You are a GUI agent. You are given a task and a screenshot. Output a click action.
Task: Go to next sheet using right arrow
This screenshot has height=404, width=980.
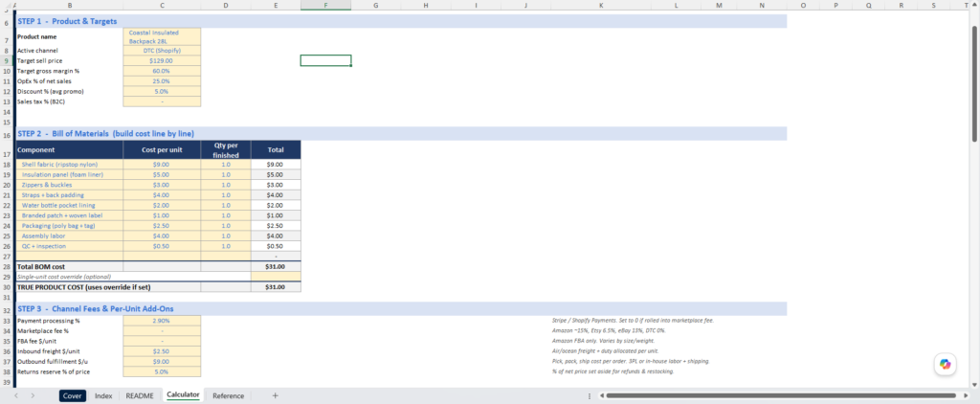[x=33, y=396]
